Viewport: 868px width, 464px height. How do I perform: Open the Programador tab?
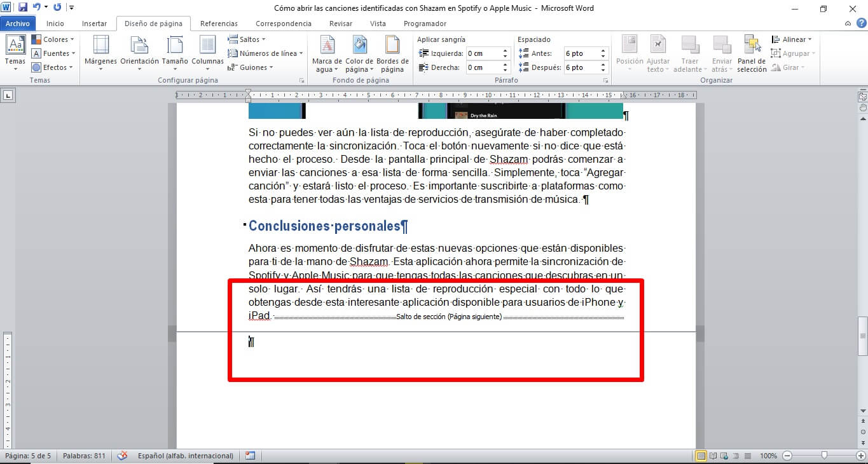pyautogui.click(x=425, y=24)
